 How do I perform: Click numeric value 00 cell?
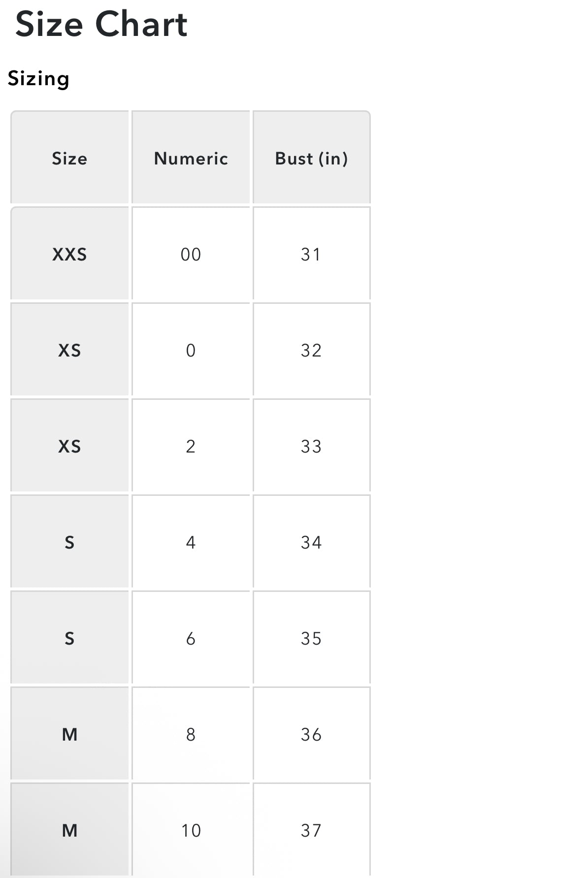point(191,254)
